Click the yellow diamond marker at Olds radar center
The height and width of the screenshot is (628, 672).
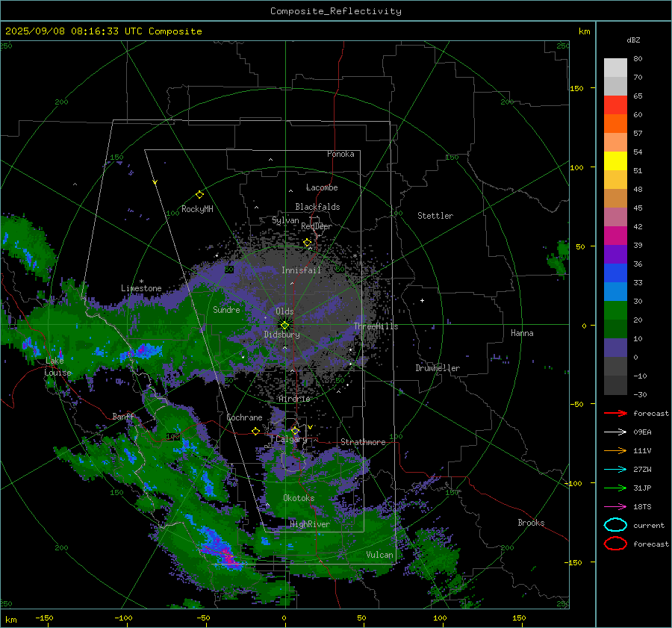click(285, 326)
